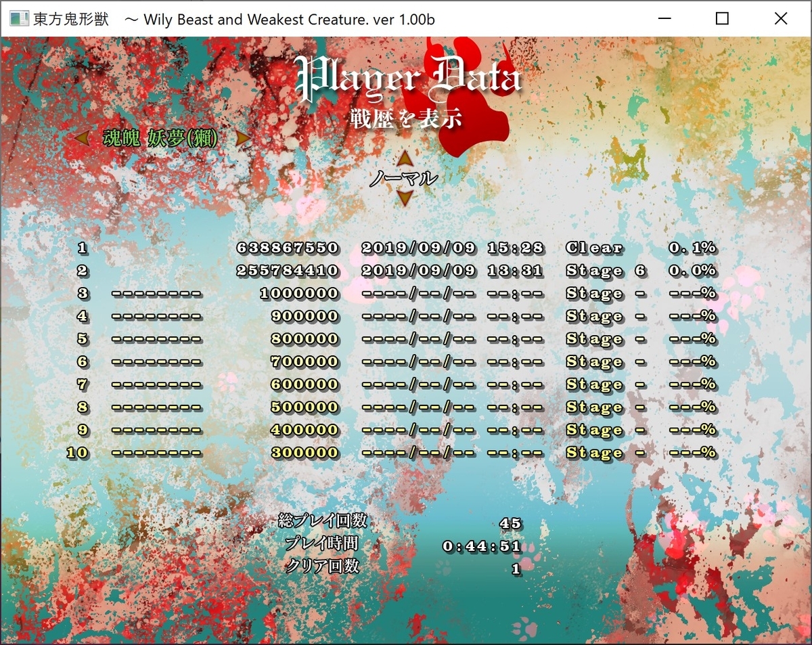This screenshot has height=645, width=812.
Task: Click the Player Data header emblem
Action: [406, 78]
